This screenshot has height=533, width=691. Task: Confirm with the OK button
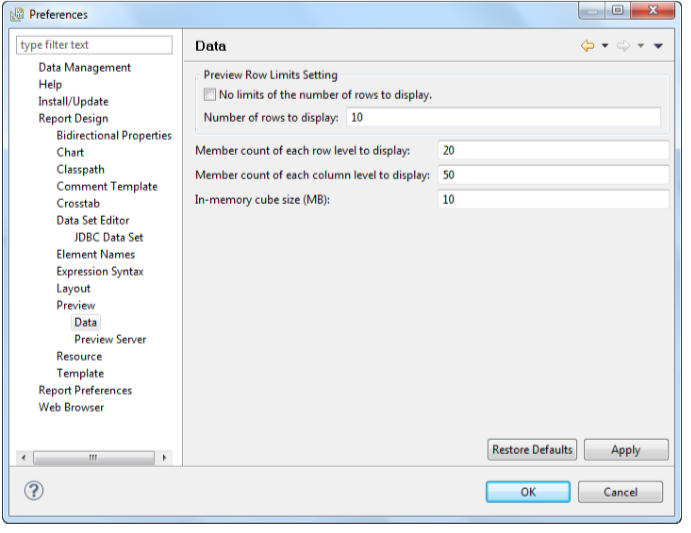pos(528,492)
